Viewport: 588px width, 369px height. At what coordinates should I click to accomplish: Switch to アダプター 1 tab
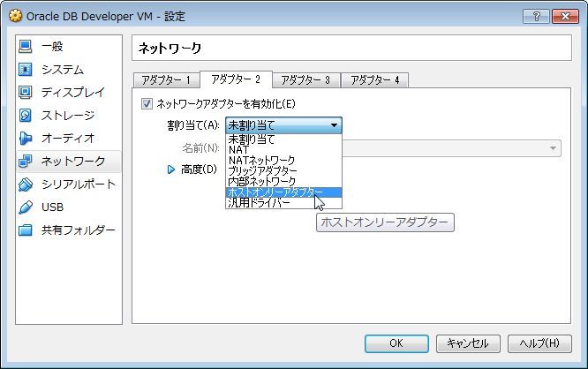(166, 79)
